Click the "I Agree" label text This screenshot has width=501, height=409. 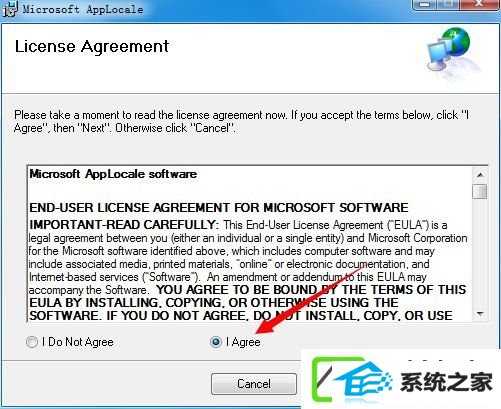click(x=243, y=342)
